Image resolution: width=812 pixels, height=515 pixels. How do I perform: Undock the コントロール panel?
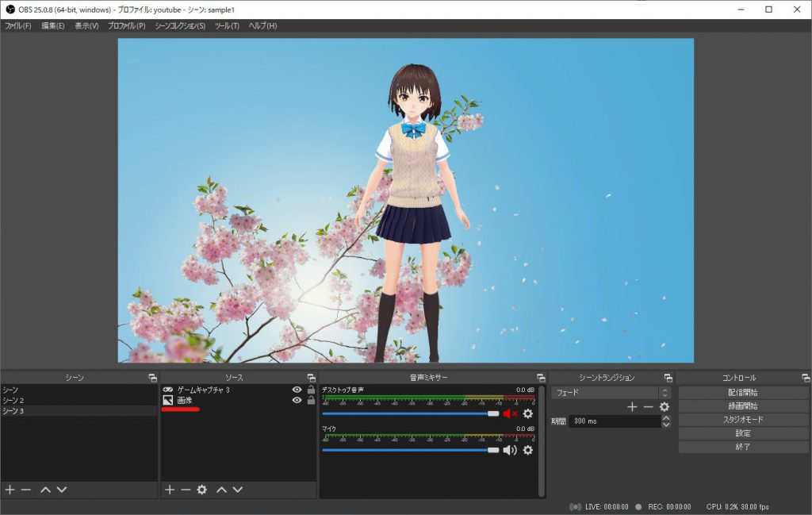click(x=806, y=378)
